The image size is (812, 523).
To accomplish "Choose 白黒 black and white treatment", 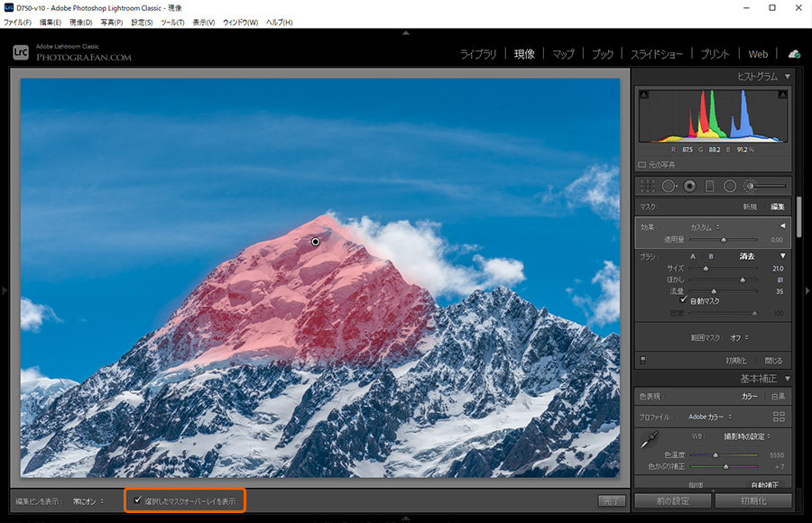I will pos(778,396).
